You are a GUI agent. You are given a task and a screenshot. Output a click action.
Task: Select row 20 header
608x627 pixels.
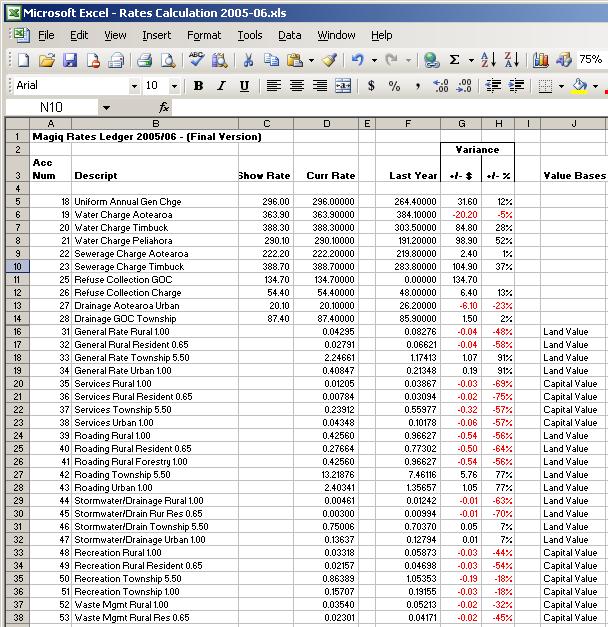tap(17, 384)
